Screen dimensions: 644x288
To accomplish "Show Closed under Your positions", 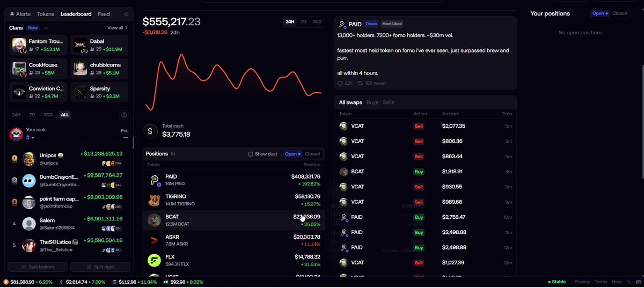I will [620, 13].
